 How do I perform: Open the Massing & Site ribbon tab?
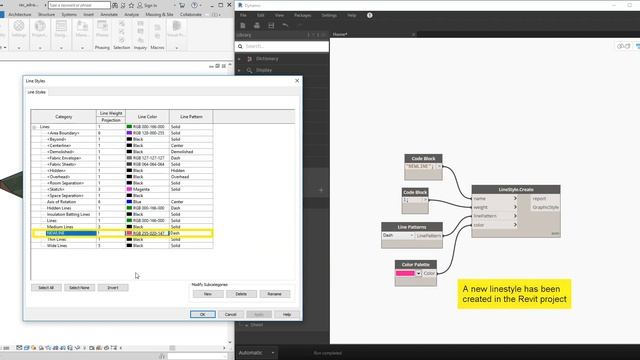click(159, 15)
